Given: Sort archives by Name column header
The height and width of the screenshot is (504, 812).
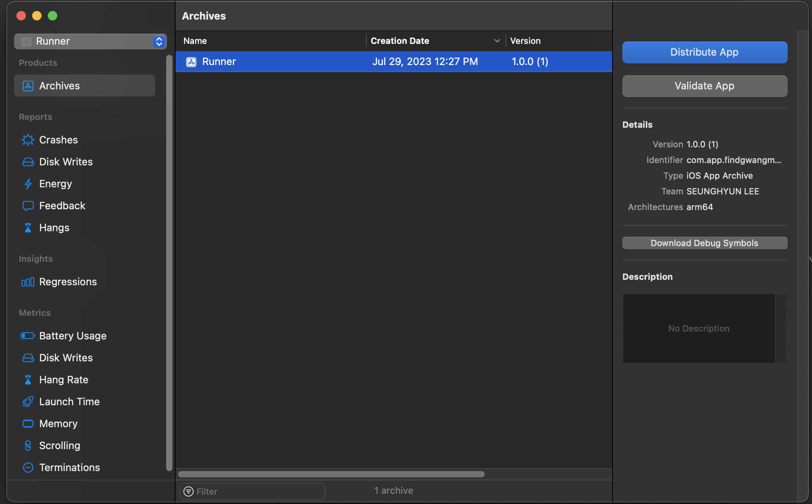Looking at the screenshot, I should 195,41.
